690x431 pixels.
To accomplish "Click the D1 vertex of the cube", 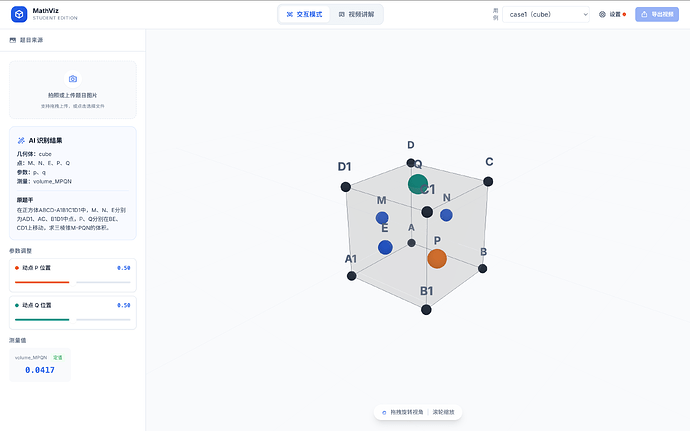I will 346,186.
